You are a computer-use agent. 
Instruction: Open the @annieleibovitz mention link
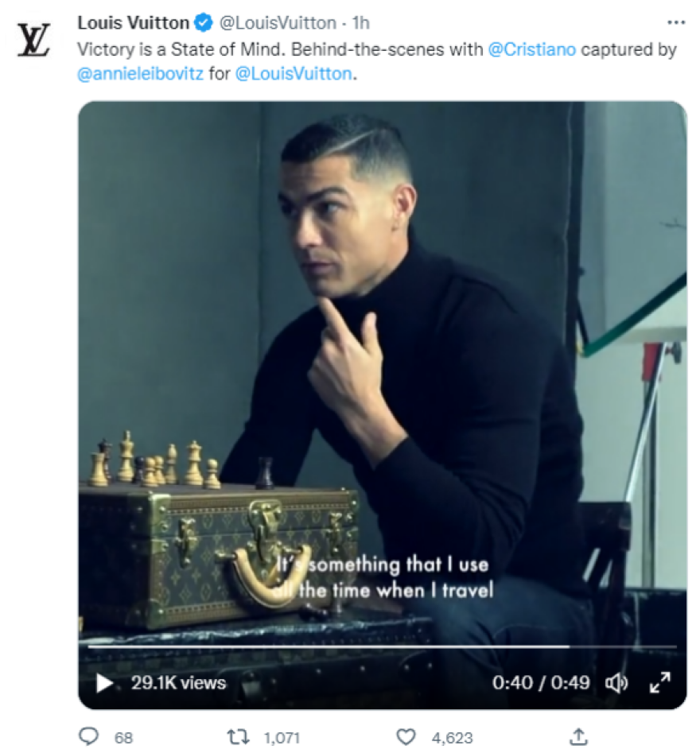pos(140,73)
